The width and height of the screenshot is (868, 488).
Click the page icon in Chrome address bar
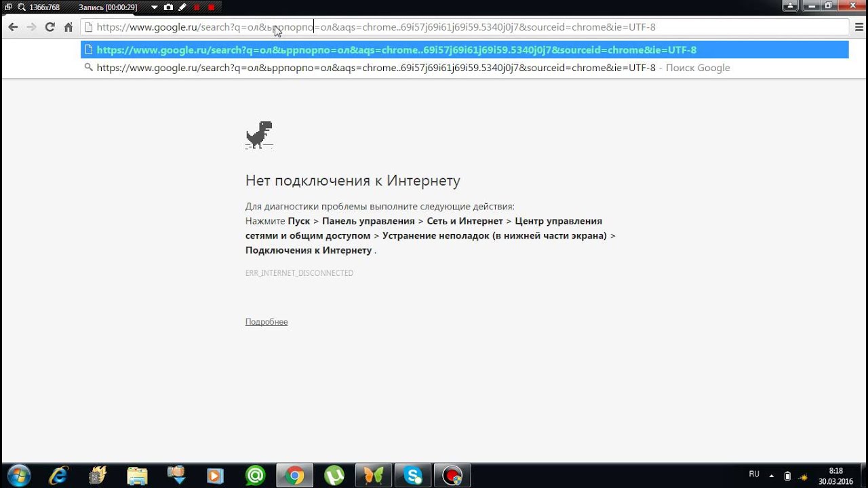coord(88,27)
